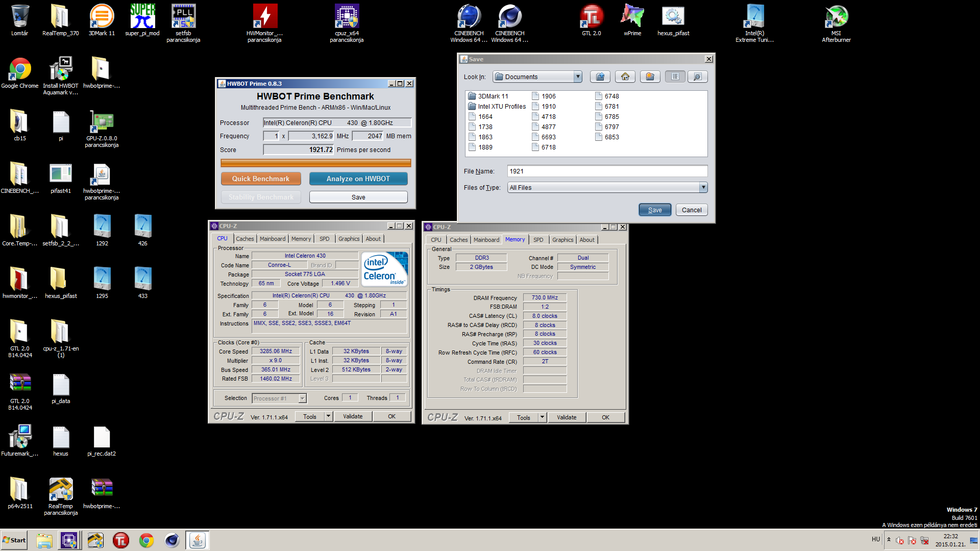Select the 3DMark 11 folder in file list
Image resolution: width=980 pixels, height=551 pixels.
point(488,96)
